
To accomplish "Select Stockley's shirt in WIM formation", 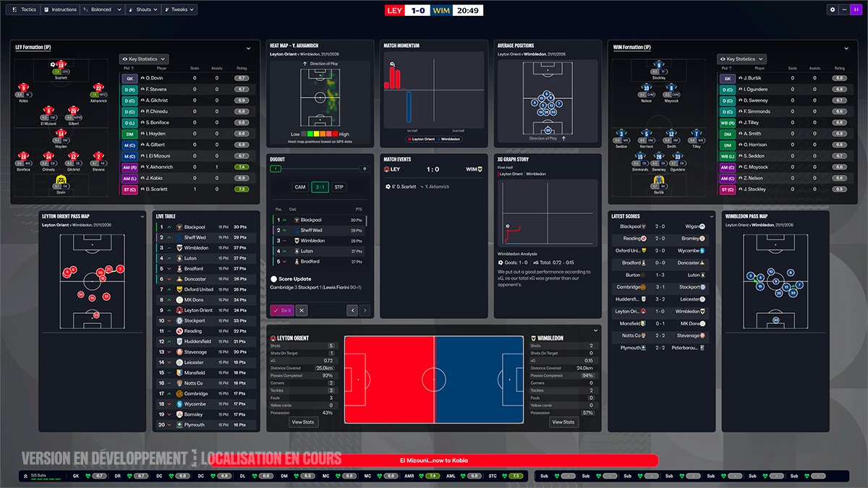I will click(x=659, y=65).
